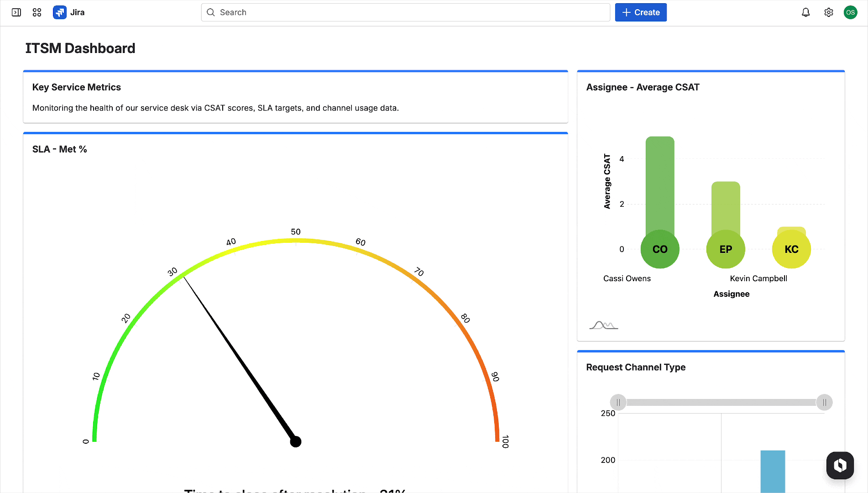The height and width of the screenshot is (493, 868).
Task: Open the app switcher grid icon
Action: (37, 12)
